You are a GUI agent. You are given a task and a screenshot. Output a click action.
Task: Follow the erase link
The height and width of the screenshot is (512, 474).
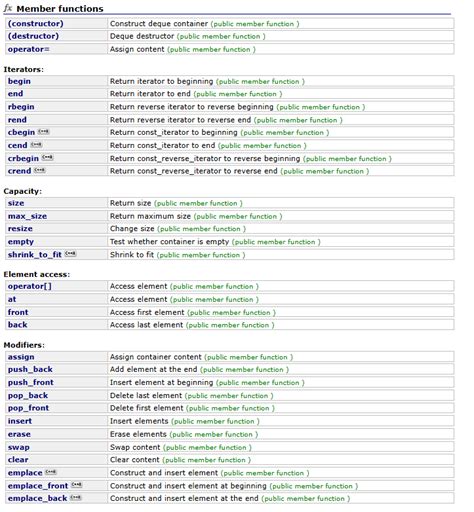click(19, 434)
